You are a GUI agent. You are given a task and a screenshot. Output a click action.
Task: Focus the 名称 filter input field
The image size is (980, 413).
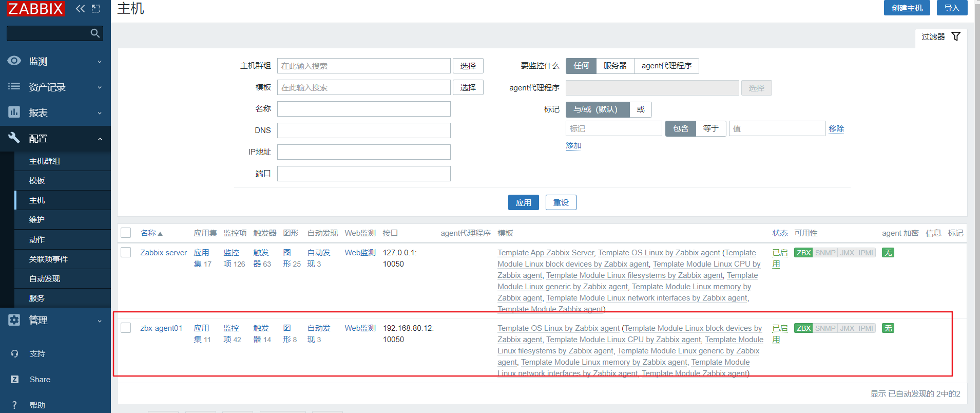click(x=364, y=109)
